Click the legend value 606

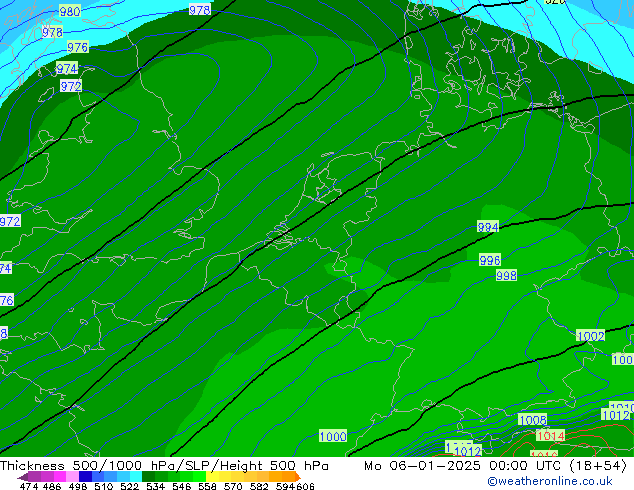pos(305,486)
